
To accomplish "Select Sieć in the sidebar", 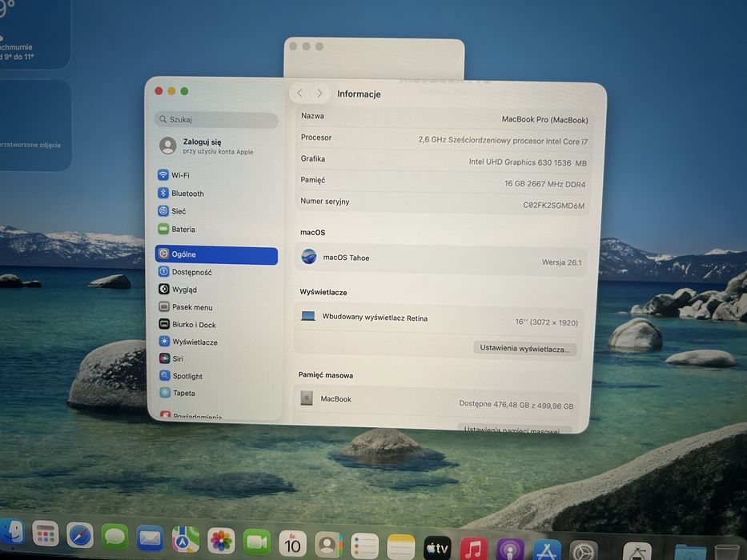I will click(x=172, y=211).
